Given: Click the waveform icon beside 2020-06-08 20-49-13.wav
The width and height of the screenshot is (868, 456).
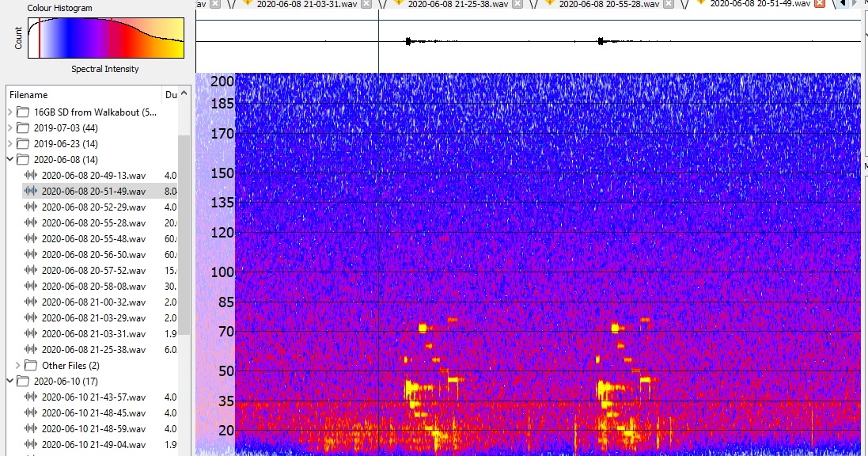Looking at the screenshot, I should click(x=29, y=175).
